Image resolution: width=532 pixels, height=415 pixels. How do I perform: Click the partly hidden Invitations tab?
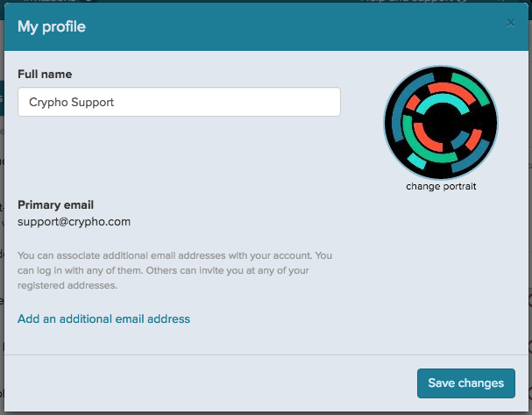(x=49, y=1)
